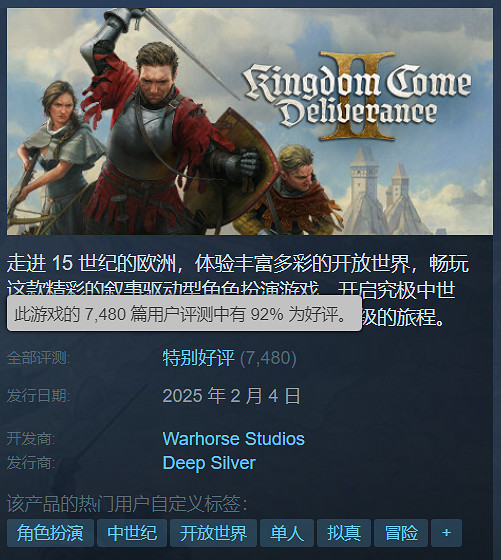Click the 全部评测 label
501x560 pixels.
click(39, 358)
